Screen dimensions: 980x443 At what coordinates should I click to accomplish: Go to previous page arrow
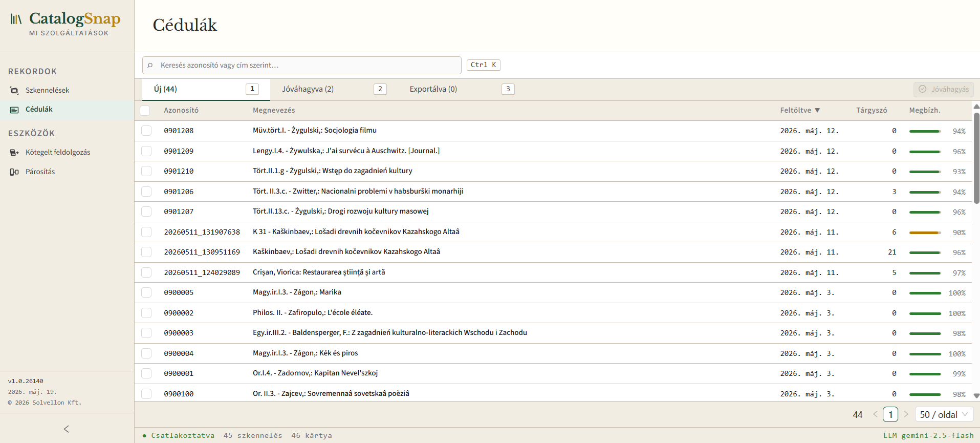(x=875, y=414)
